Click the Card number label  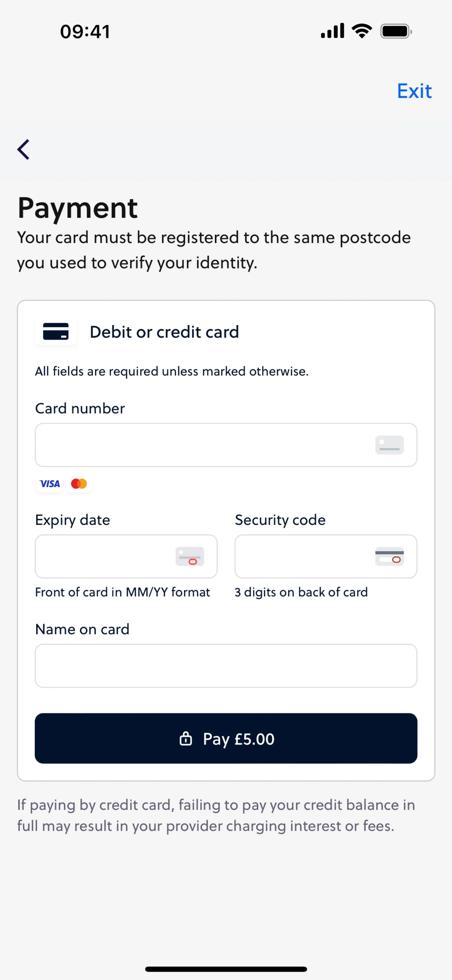click(80, 409)
